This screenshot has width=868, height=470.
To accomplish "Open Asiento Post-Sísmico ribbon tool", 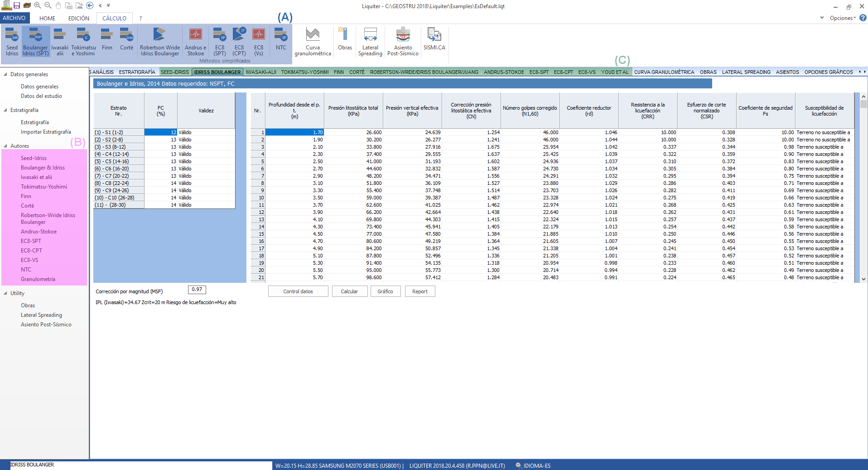I will pyautogui.click(x=403, y=42).
